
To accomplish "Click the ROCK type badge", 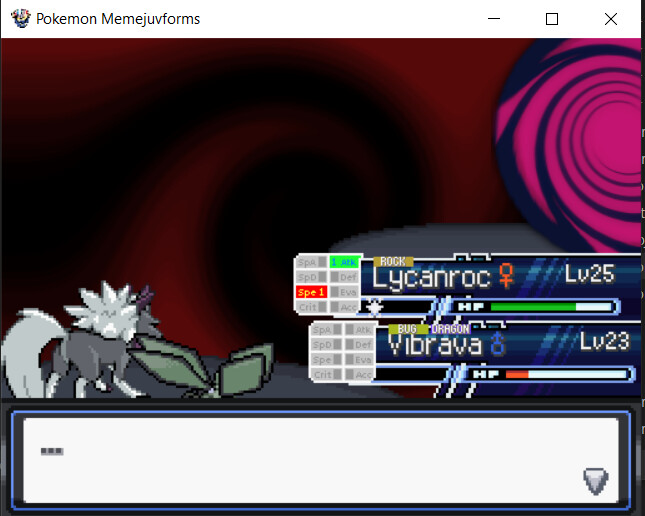I will click(x=393, y=261).
